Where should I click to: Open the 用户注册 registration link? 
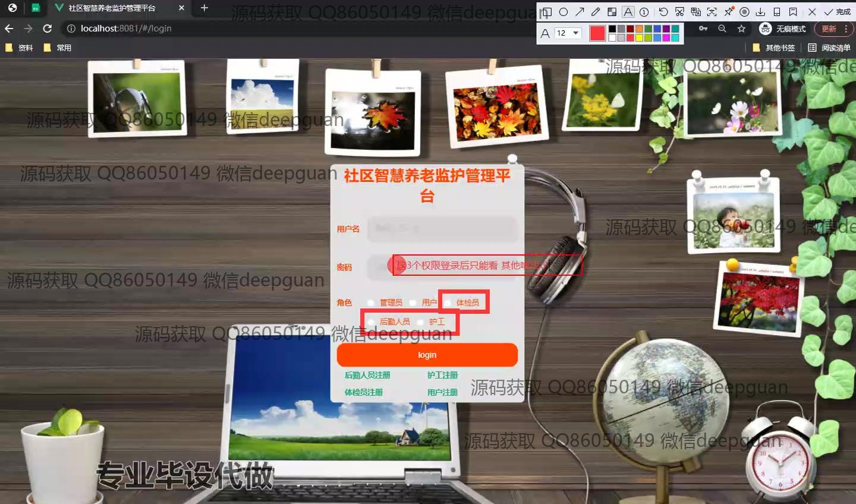[442, 392]
